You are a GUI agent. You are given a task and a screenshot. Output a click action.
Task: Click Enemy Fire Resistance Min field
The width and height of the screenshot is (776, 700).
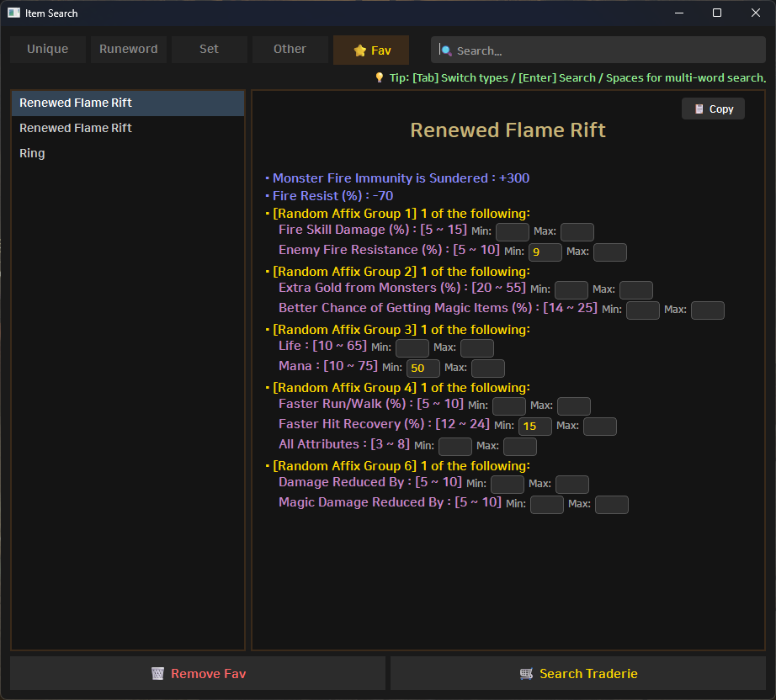click(545, 252)
